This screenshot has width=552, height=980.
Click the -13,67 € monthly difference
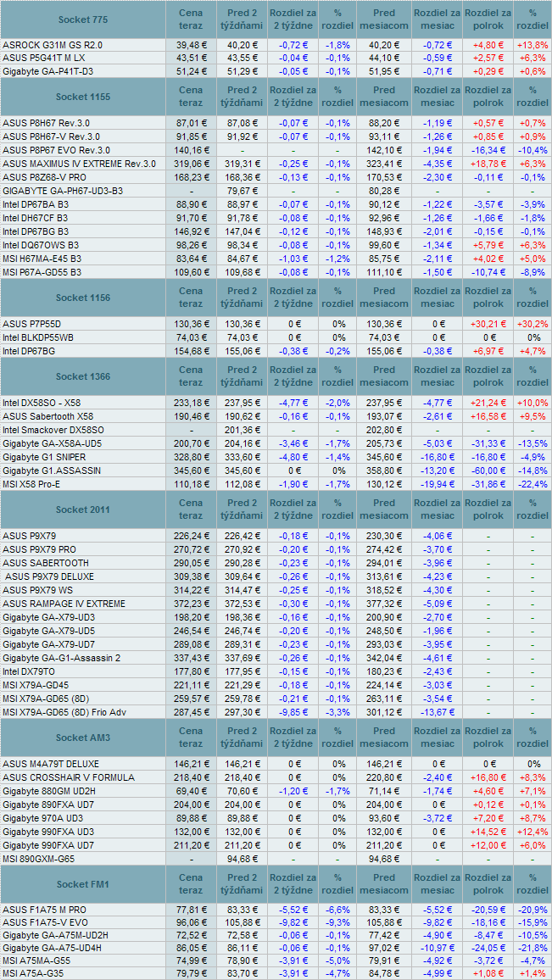pyautogui.click(x=437, y=712)
